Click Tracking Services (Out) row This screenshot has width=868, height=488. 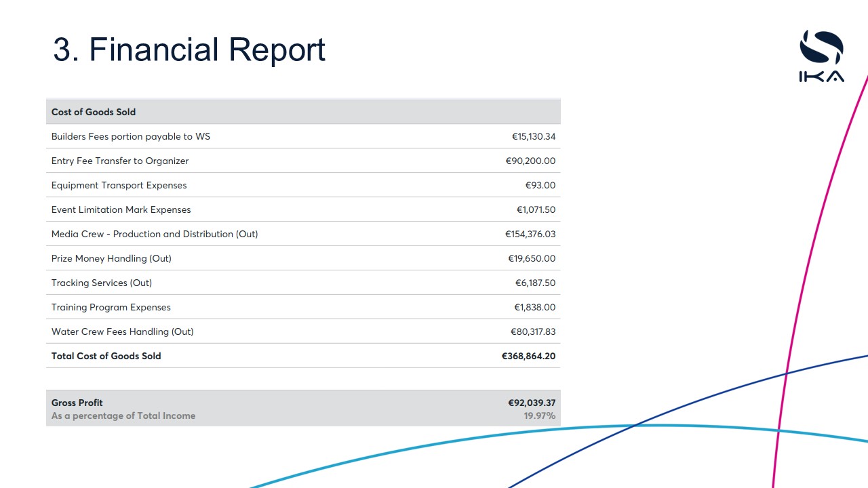pos(102,283)
